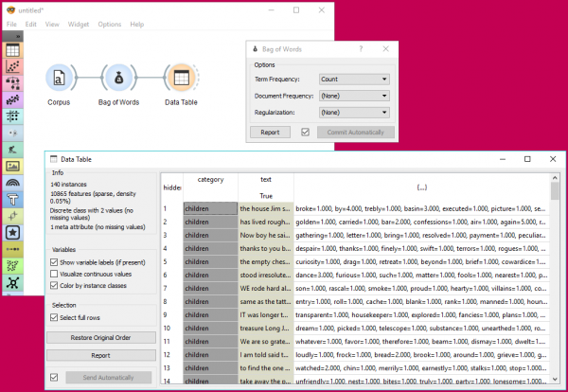
Task: Open the Term Frequency dropdown
Action: [x=354, y=80]
